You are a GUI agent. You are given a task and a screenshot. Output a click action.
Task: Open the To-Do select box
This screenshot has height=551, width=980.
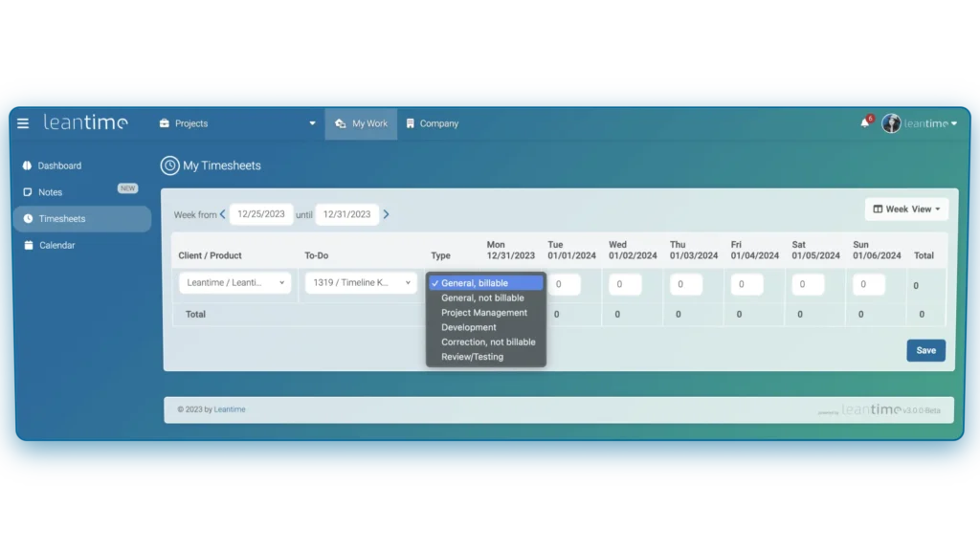(x=361, y=283)
